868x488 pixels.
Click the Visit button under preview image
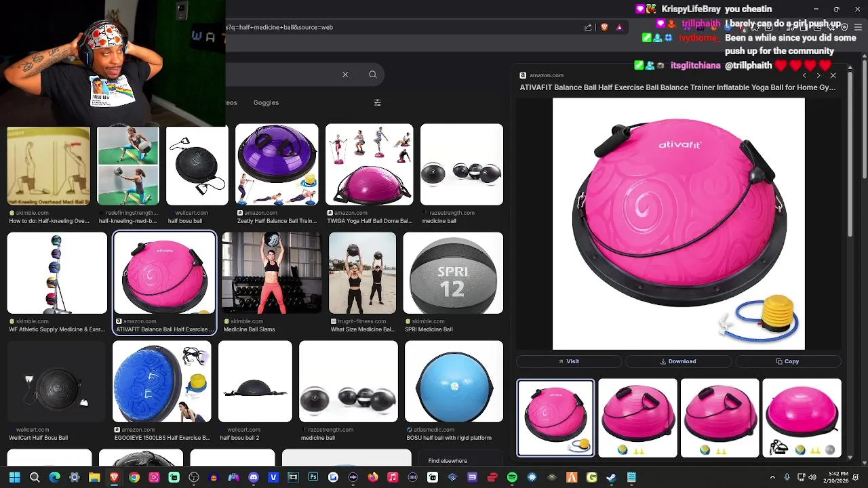[x=568, y=361]
